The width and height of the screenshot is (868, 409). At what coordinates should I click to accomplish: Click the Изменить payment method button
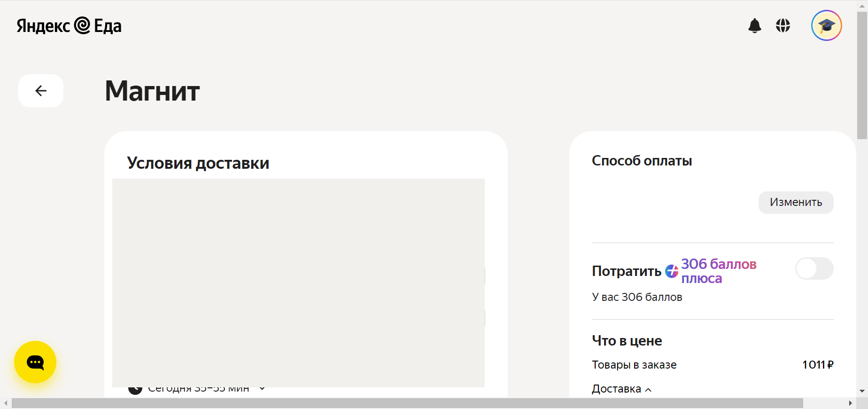tap(796, 203)
